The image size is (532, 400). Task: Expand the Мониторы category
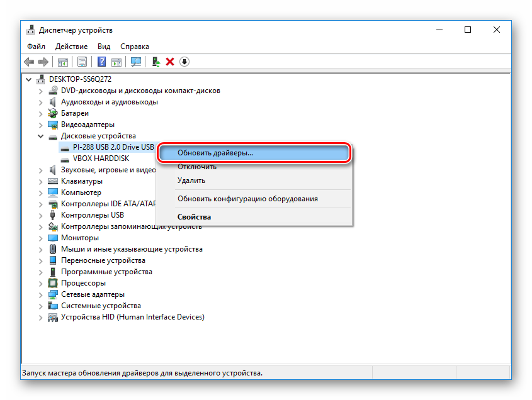click(x=41, y=238)
